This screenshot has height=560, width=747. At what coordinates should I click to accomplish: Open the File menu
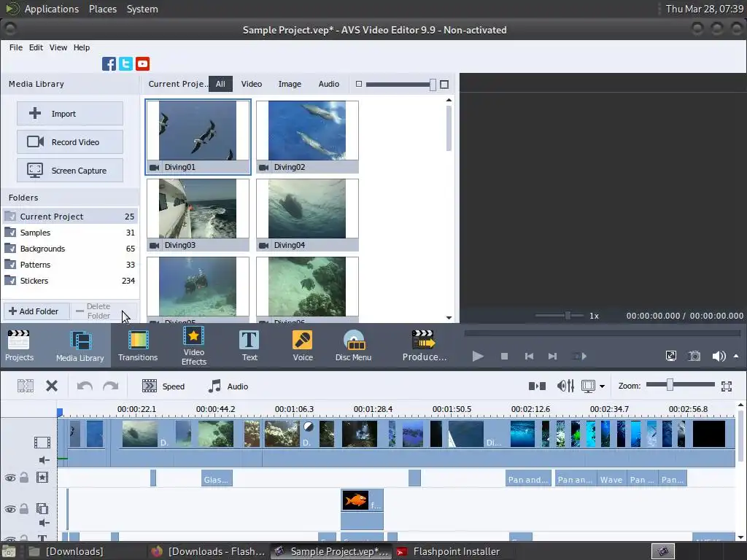pyautogui.click(x=16, y=47)
